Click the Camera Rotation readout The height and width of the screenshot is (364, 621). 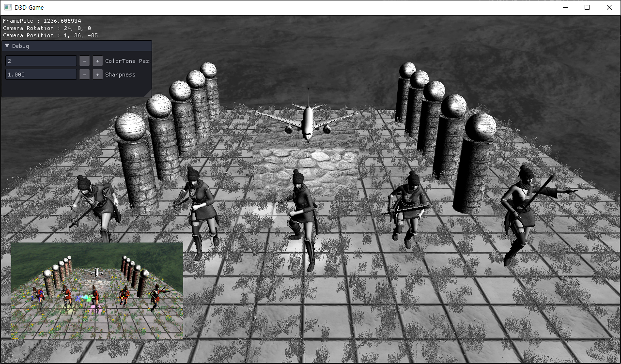[x=47, y=29]
